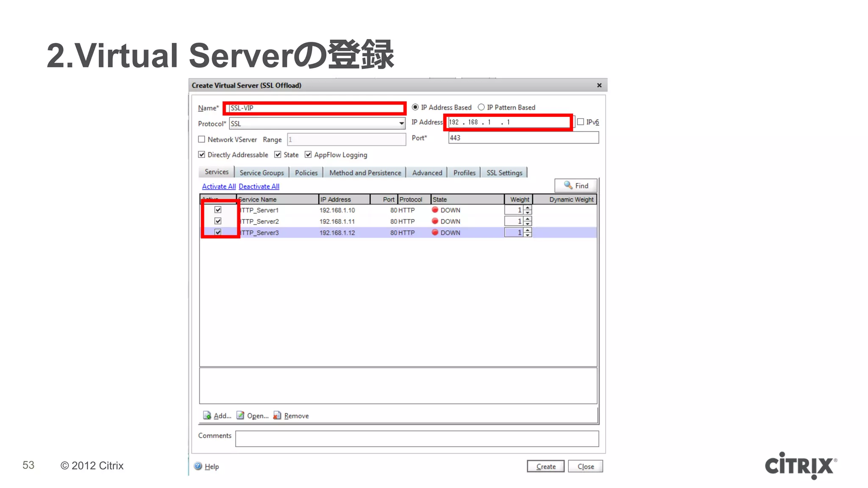Click the Help question mark icon
The image size is (868, 488).
pos(198,466)
